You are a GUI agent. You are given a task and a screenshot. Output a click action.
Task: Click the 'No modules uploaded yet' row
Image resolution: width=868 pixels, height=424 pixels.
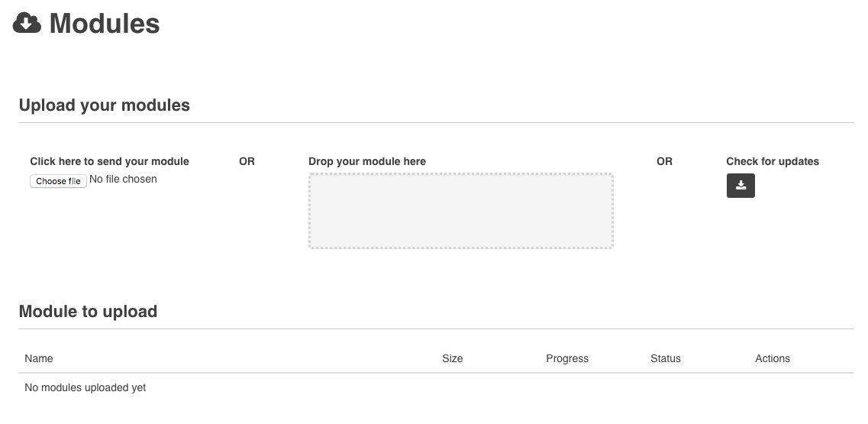click(x=86, y=387)
